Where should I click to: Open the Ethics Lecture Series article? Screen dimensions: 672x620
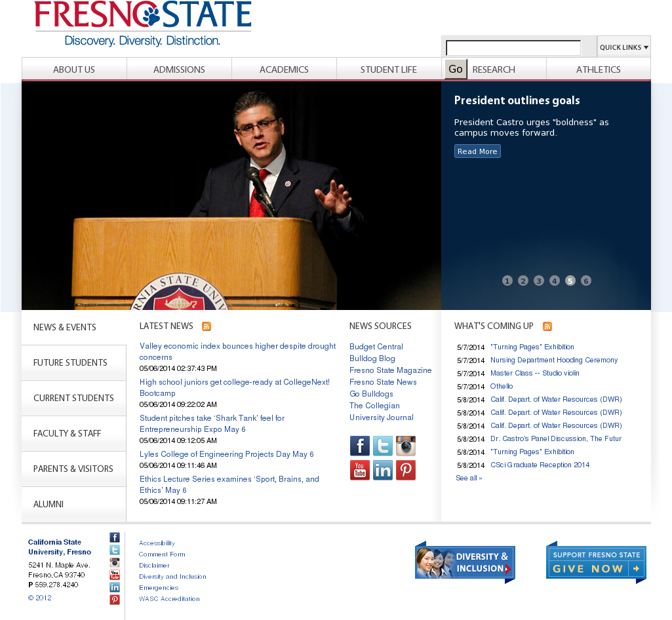[229, 484]
